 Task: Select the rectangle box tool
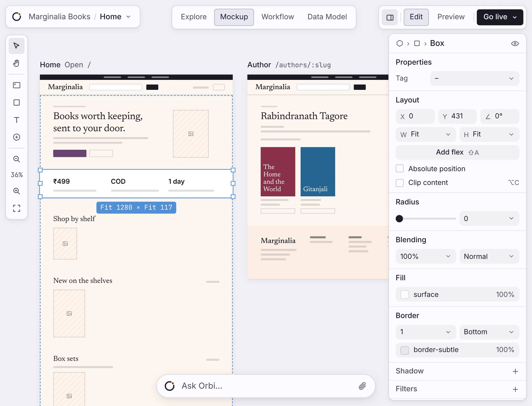[17, 103]
